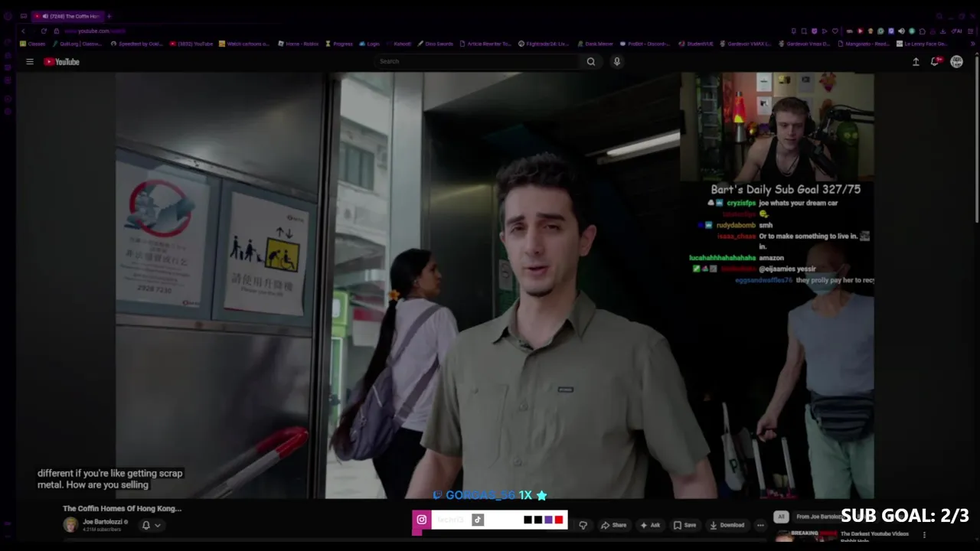The width and height of the screenshot is (980, 551).
Task: Click the Share button under video
Action: click(614, 525)
